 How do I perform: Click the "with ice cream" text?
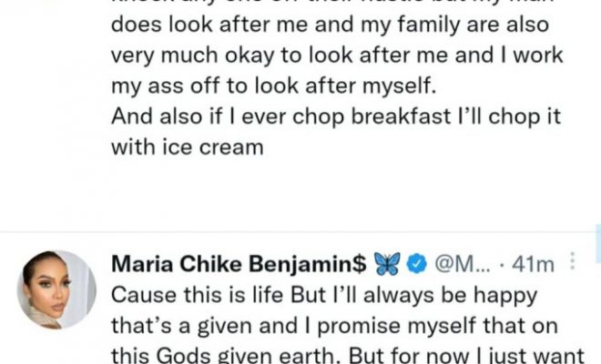(x=187, y=149)
